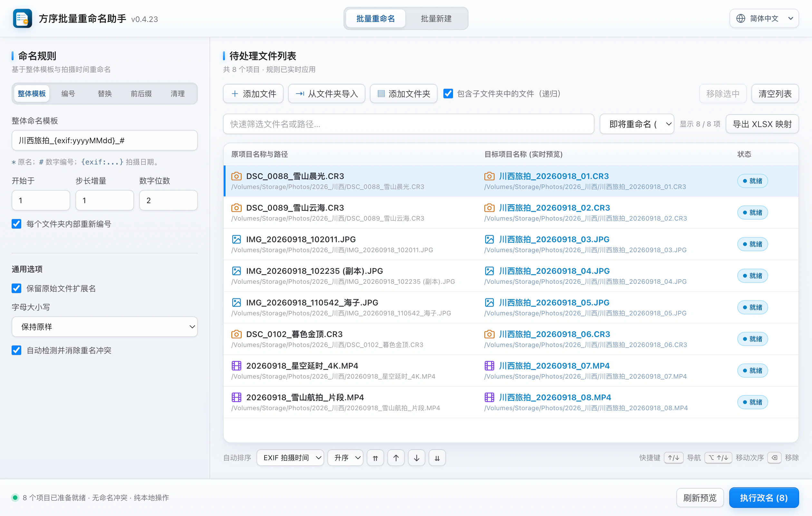Focus the 快速筛选文件名或路径 search field
The width and height of the screenshot is (812, 516).
[x=408, y=124]
